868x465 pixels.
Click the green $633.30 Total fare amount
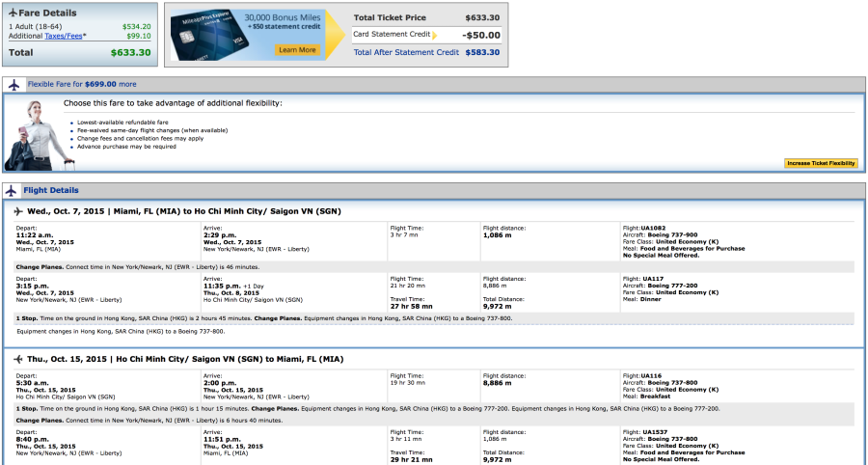click(x=130, y=53)
